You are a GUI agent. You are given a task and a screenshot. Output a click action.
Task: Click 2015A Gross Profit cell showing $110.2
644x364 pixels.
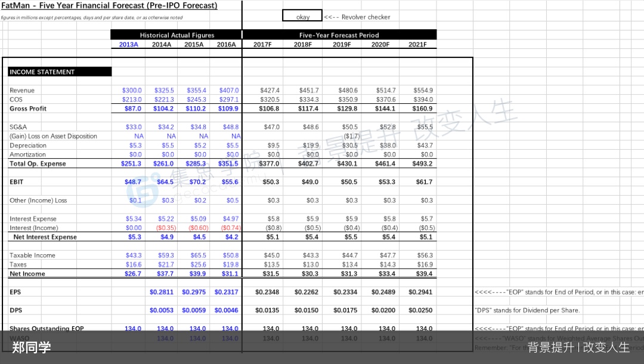click(x=196, y=109)
